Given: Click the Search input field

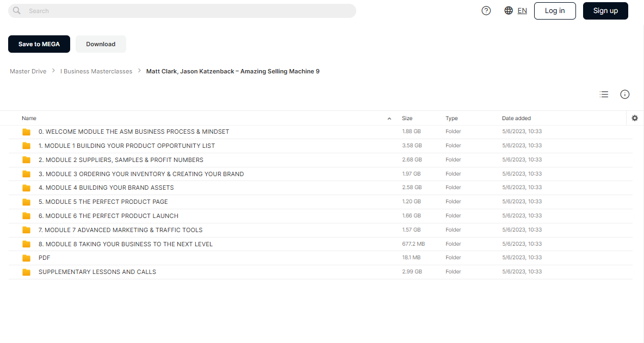Looking at the screenshot, I should click(182, 11).
